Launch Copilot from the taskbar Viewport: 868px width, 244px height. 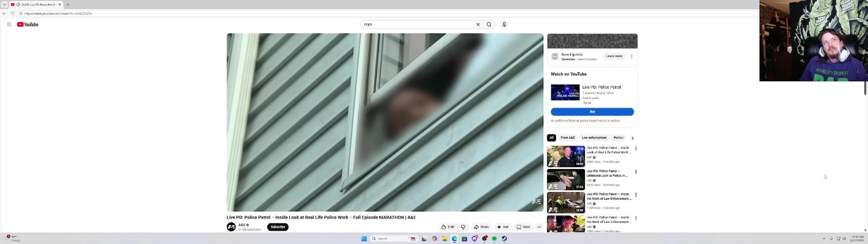click(435, 239)
